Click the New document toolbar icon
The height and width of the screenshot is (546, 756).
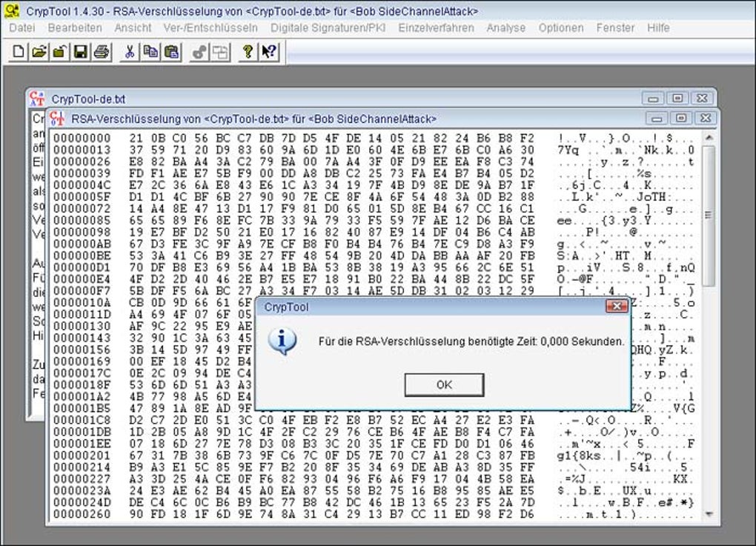point(19,52)
